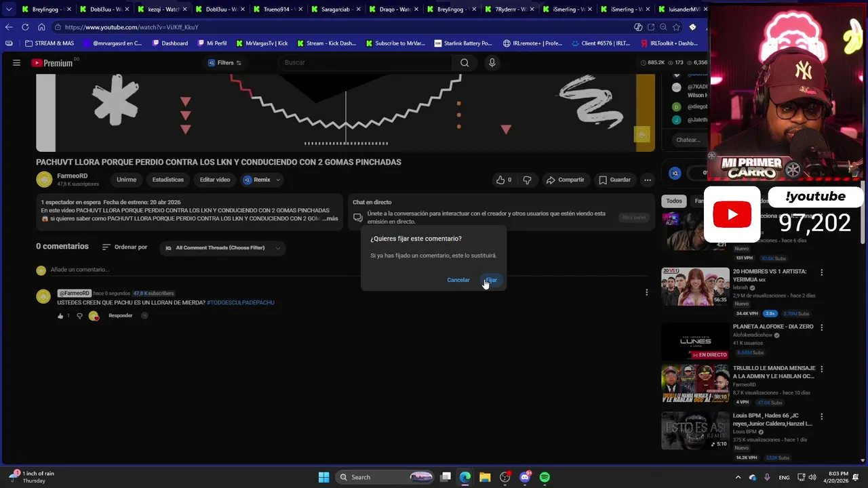Select the Todos chip filter
The image size is (868, 488).
coord(674,201)
